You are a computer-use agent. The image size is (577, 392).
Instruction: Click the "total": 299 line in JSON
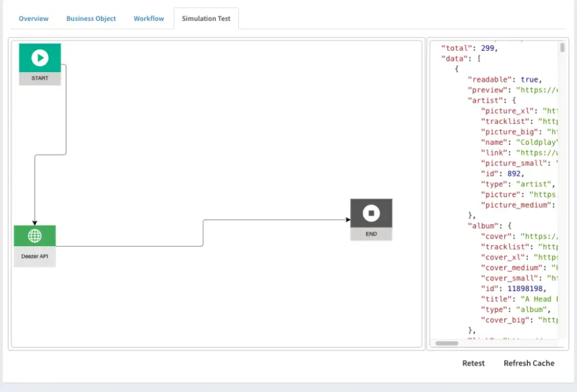[x=469, y=48]
